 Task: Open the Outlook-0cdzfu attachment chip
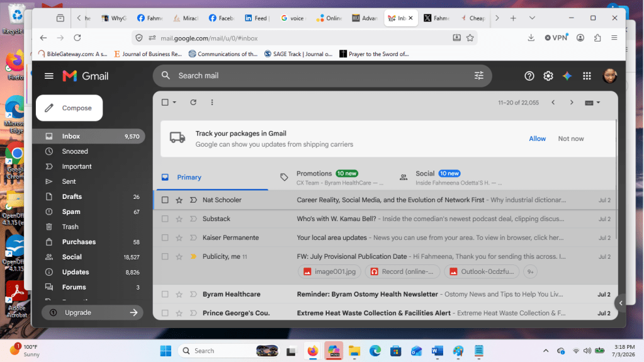pos(482,271)
